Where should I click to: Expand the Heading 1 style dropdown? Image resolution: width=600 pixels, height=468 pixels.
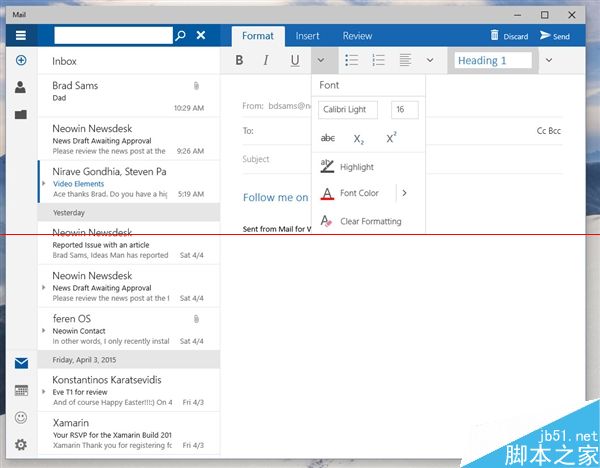(x=549, y=61)
